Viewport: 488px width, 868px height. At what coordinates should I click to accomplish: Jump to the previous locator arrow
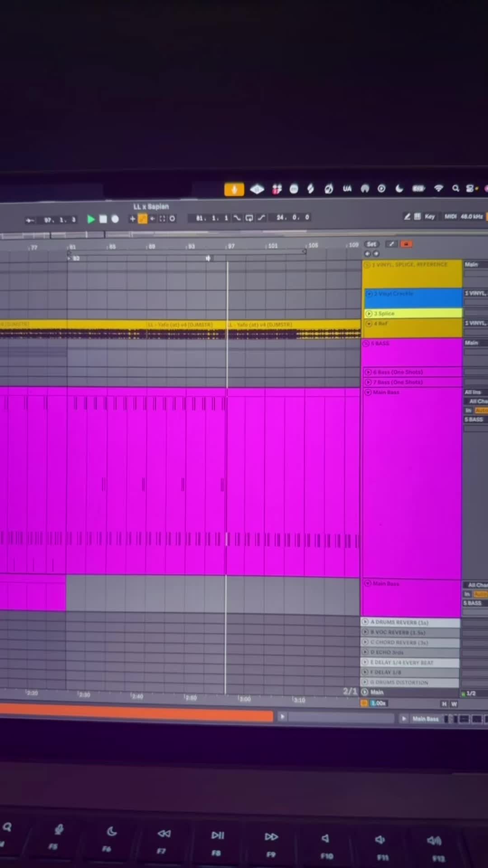click(367, 254)
